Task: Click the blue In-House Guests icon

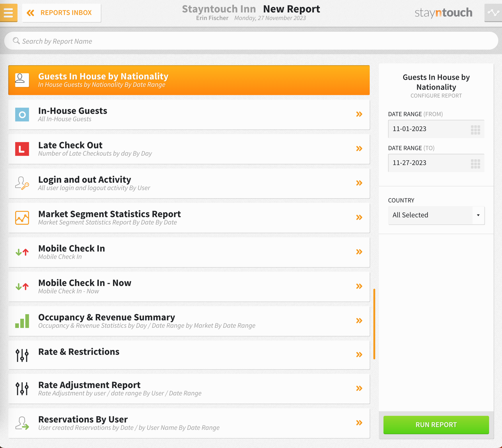Action: point(22,114)
